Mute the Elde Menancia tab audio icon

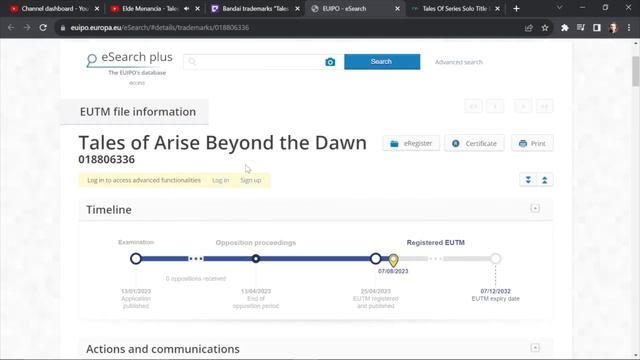click(187, 9)
